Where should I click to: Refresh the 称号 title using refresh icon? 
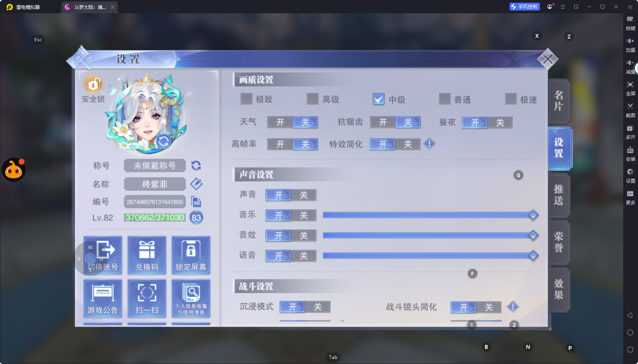click(x=196, y=165)
